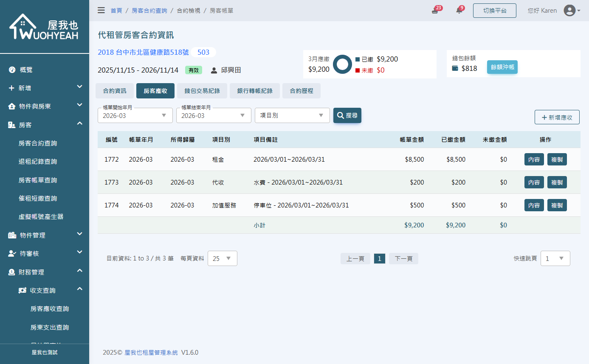The height and width of the screenshot is (364, 589).
Task: Select 物件管理 building icon in sidebar
Action: coord(12,235)
